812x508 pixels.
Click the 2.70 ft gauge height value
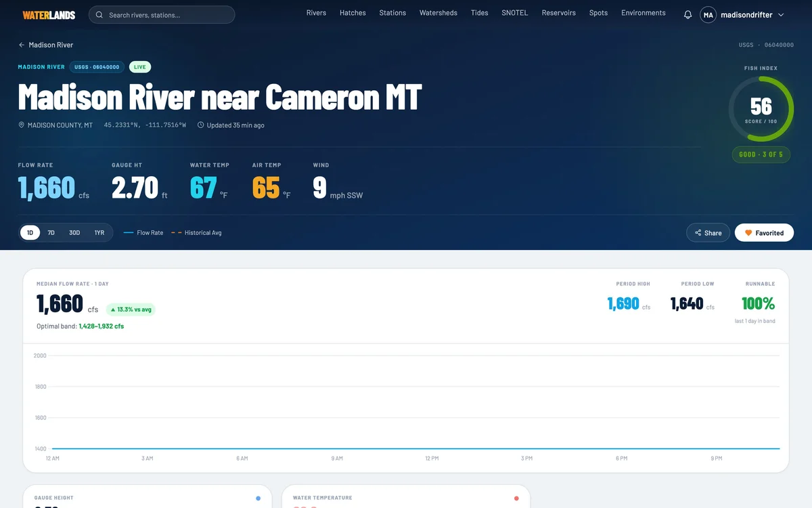tap(139, 188)
